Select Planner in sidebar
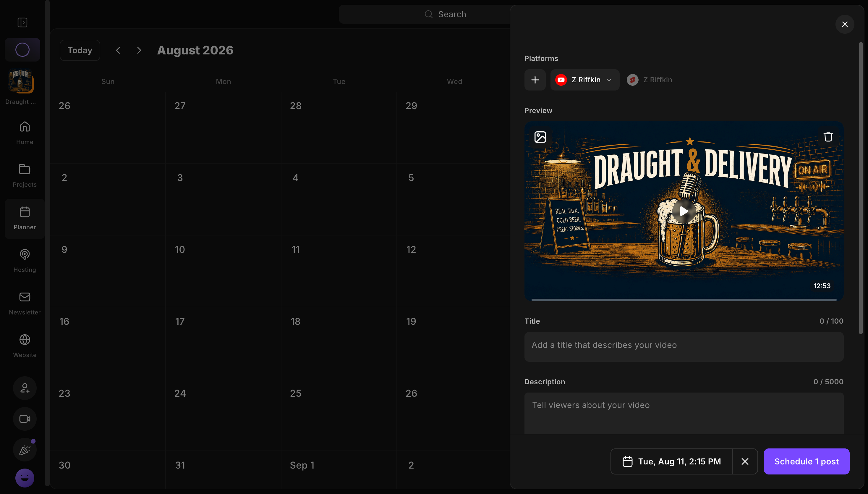868x494 pixels. [25, 219]
